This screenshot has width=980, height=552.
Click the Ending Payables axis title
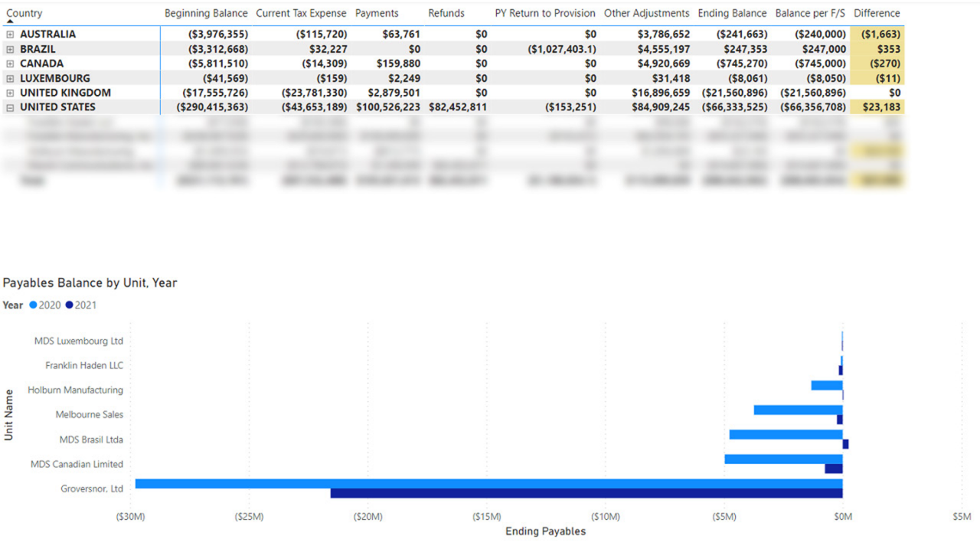(x=546, y=531)
